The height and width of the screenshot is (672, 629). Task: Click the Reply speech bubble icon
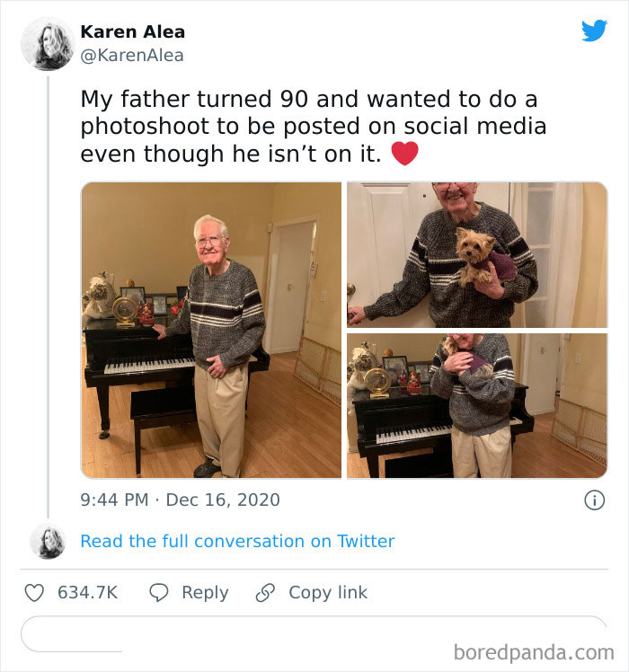159,593
